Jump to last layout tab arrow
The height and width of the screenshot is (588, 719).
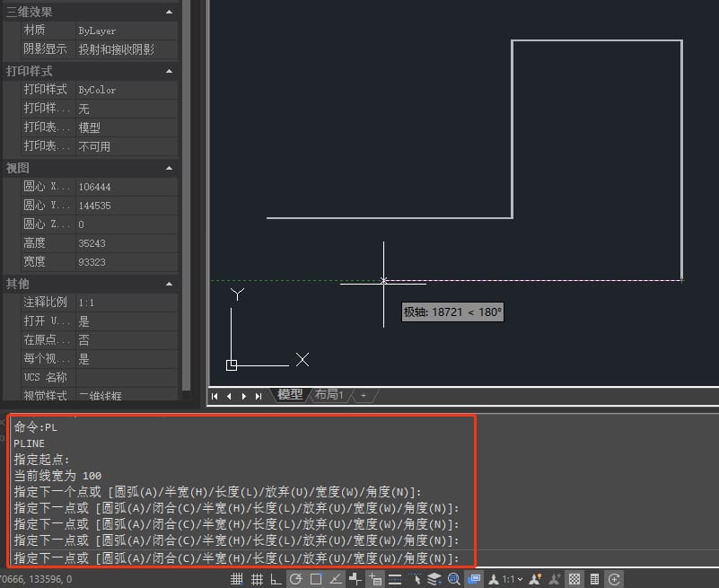coord(259,396)
